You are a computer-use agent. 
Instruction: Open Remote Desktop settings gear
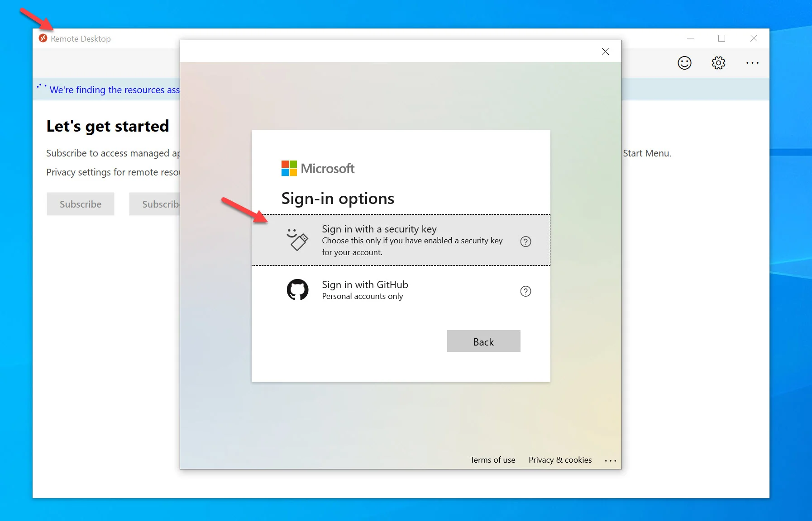pos(718,63)
